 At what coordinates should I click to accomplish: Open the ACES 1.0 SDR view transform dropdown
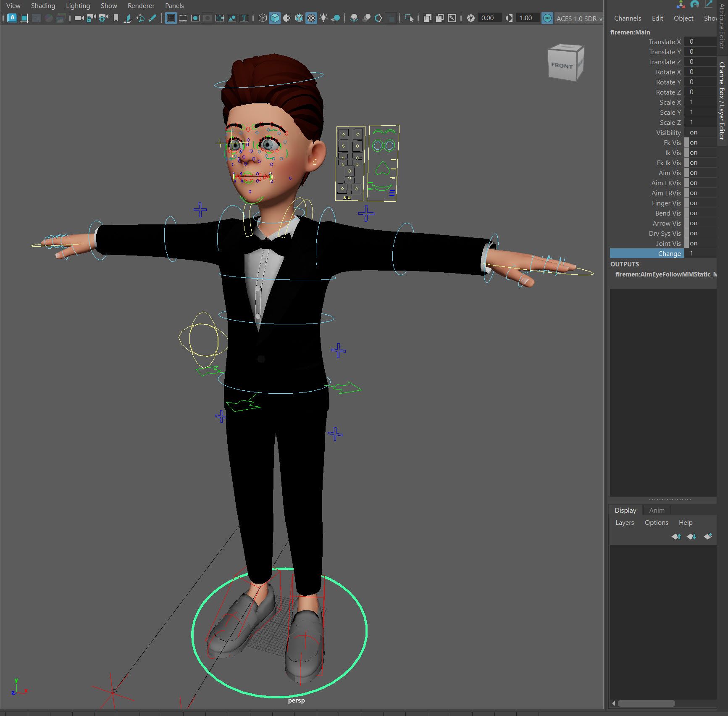[579, 18]
